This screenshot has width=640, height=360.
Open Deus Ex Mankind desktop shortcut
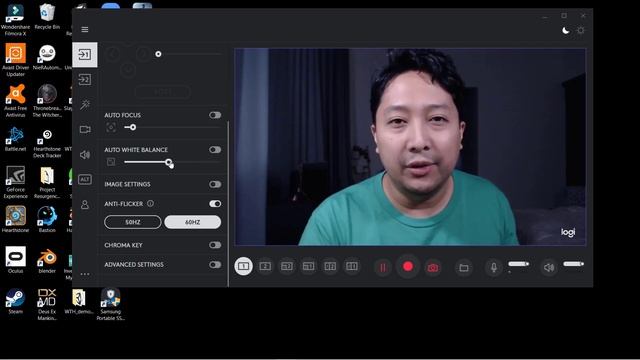[47, 304]
